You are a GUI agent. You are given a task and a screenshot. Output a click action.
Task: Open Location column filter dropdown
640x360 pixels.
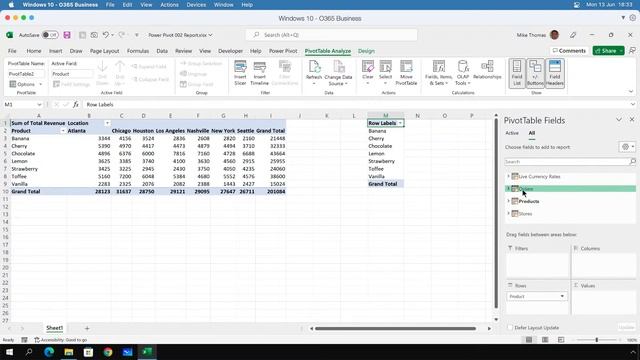pyautogui.click(x=107, y=123)
